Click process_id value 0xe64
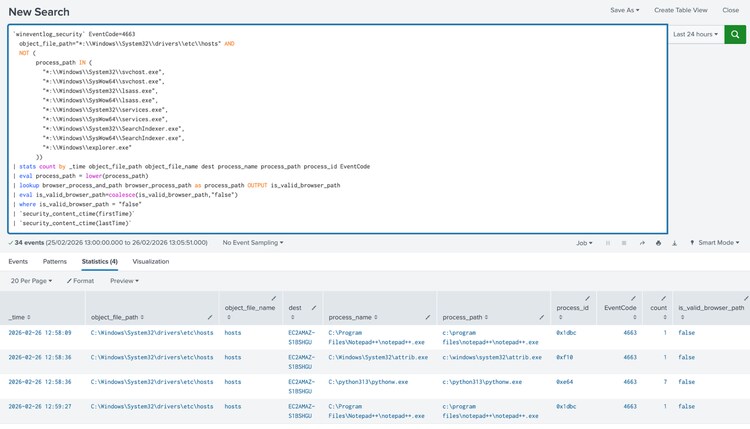This screenshot has width=750, height=429. [x=564, y=382]
